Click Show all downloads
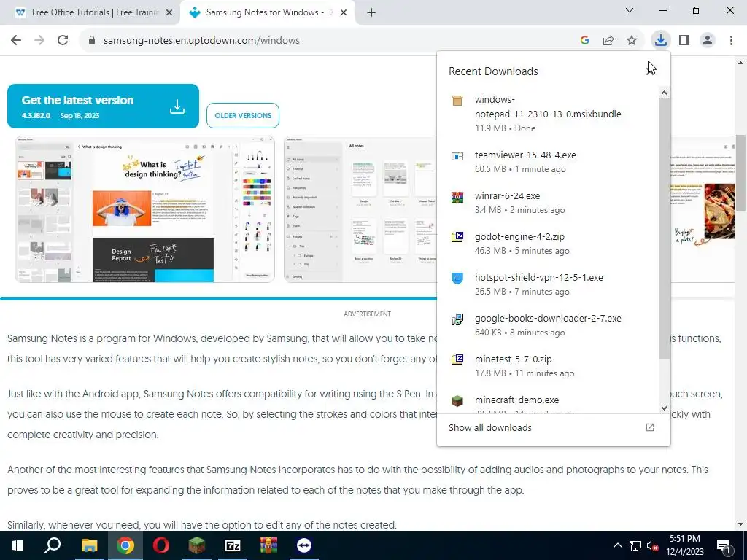This screenshot has height=560, width=747. pos(489,427)
